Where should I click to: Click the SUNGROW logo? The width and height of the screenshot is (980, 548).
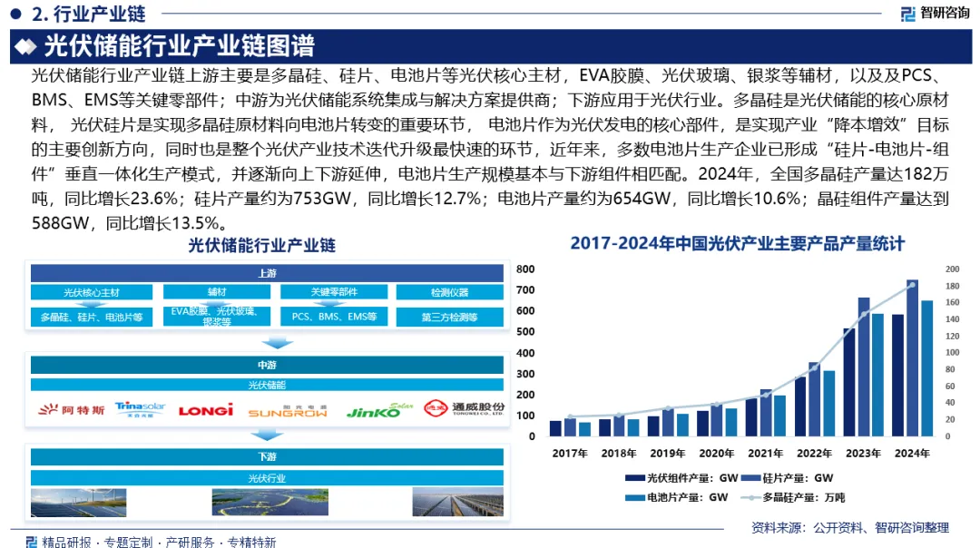[288, 410]
